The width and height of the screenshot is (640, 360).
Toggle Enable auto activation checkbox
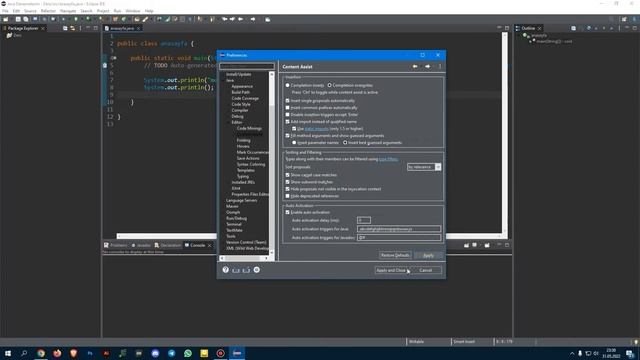point(287,212)
